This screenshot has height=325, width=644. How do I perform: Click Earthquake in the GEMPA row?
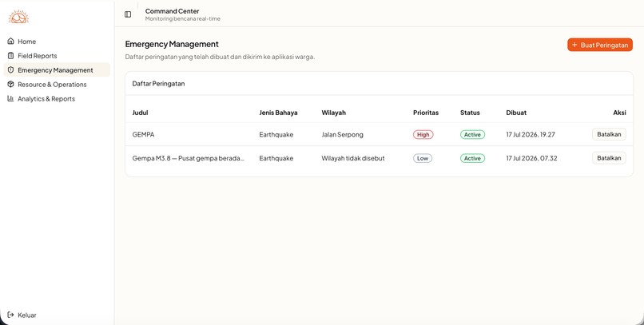(x=276, y=135)
